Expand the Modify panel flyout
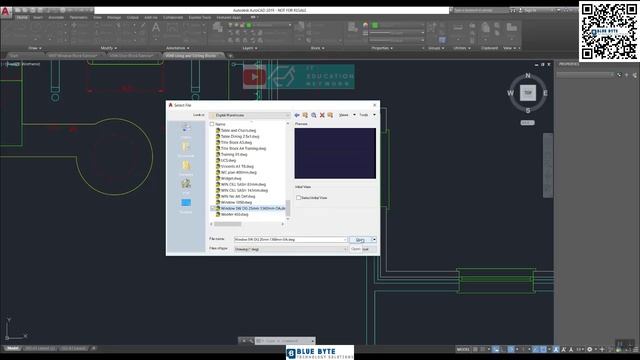Image resolution: width=640 pixels, height=360 pixels. [109, 48]
